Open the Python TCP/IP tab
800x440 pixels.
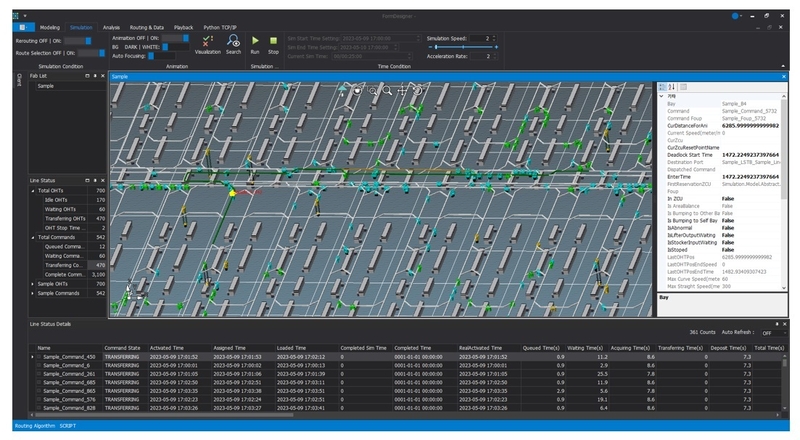pyautogui.click(x=220, y=28)
